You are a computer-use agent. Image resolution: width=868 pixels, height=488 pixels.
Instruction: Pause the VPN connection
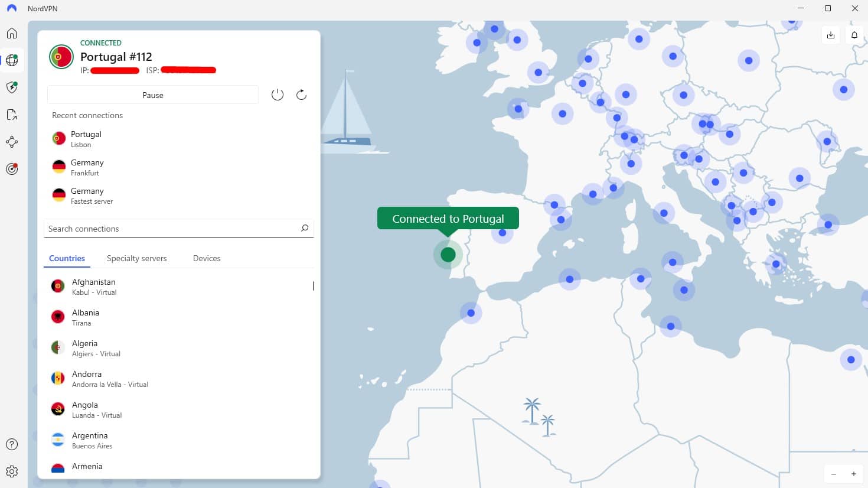coord(153,95)
